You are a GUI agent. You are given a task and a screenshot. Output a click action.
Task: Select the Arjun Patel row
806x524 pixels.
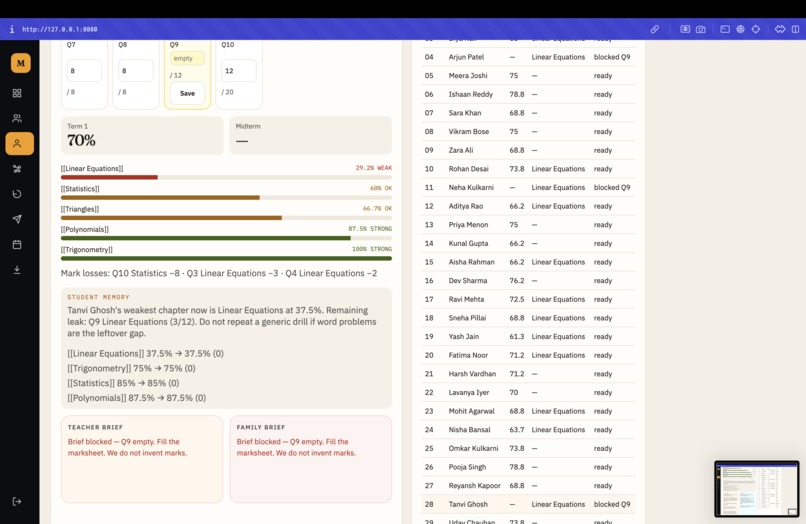pyautogui.click(x=528, y=57)
